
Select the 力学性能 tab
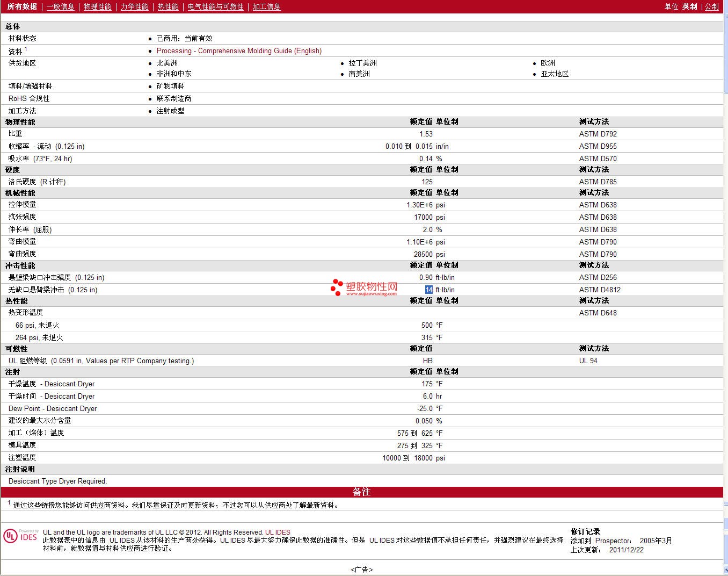pos(134,6)
